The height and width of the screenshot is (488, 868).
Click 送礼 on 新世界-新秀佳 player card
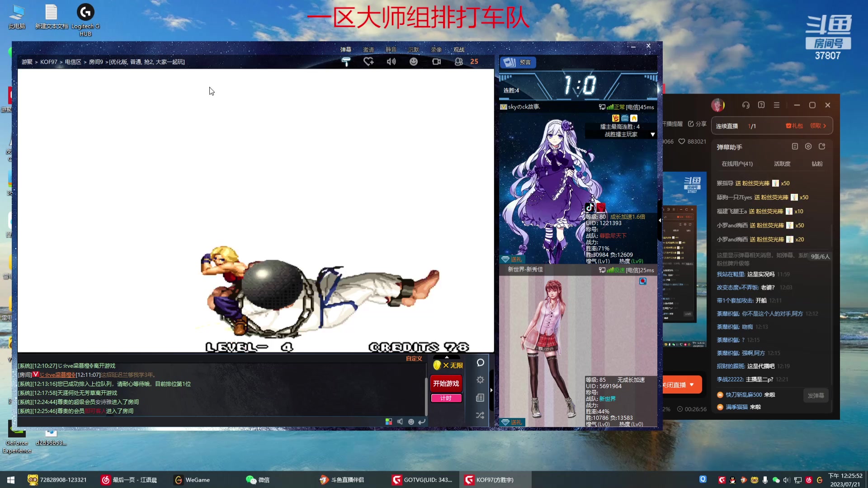(x=512, y=422)
